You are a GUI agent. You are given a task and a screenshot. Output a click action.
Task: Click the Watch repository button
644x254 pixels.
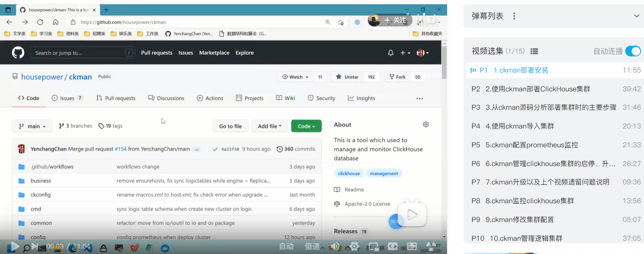click(x=296, y=77)
